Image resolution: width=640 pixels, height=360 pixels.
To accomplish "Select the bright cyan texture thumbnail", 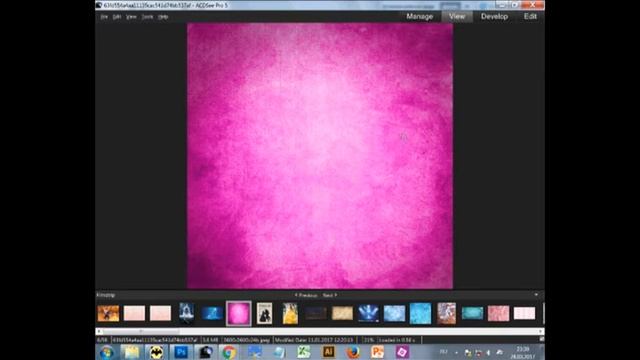I will [x=420, y=313].
